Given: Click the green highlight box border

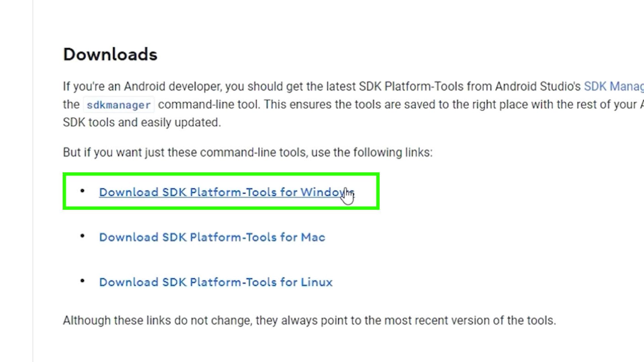Looking at the screenshot, I should (x=221, y=174).
